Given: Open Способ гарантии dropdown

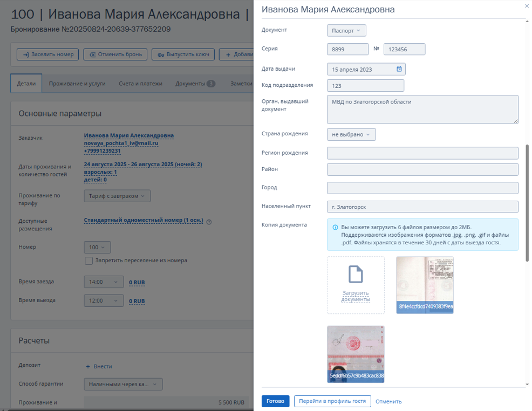Looking at the screenshot, I should [123, 384].
